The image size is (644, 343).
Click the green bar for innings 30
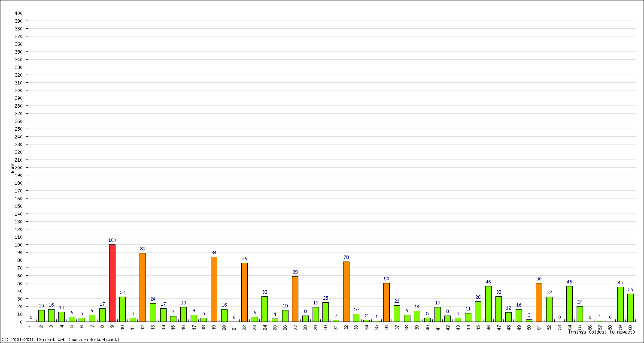point(325,312)
